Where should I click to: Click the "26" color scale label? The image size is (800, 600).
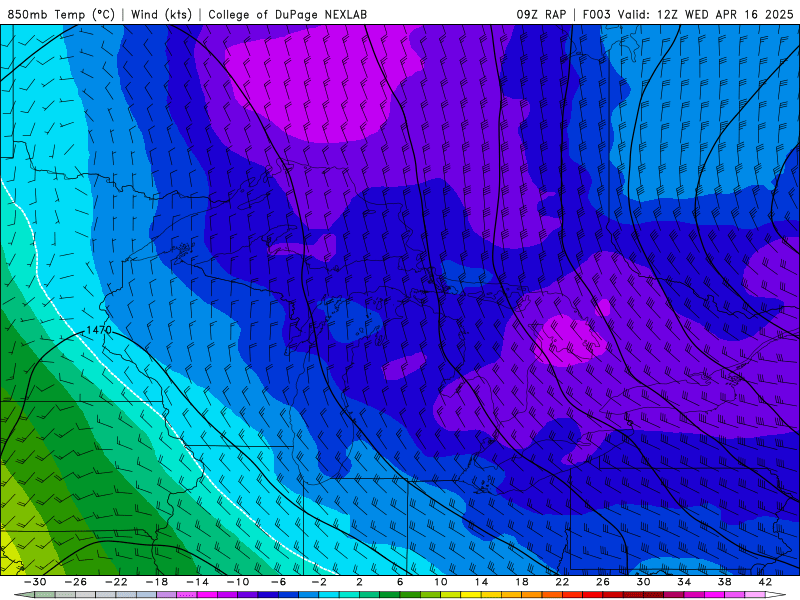tap(603, 582)
